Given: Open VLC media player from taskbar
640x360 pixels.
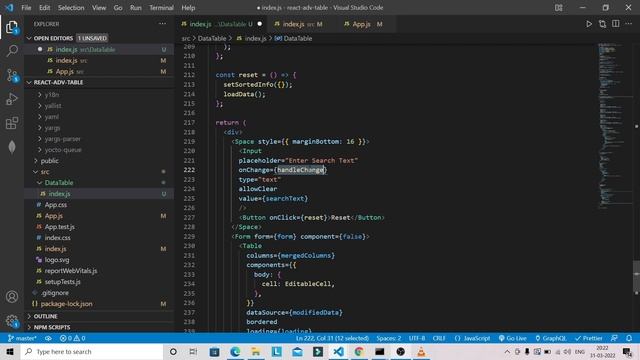Looking at the screenshot, I should [421, 351].
